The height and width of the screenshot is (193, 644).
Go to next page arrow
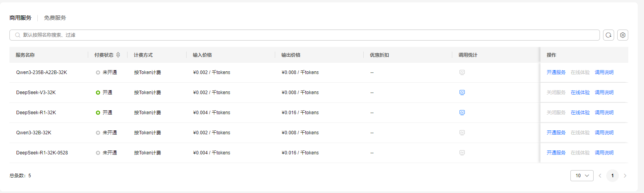(x=625, y=176)
